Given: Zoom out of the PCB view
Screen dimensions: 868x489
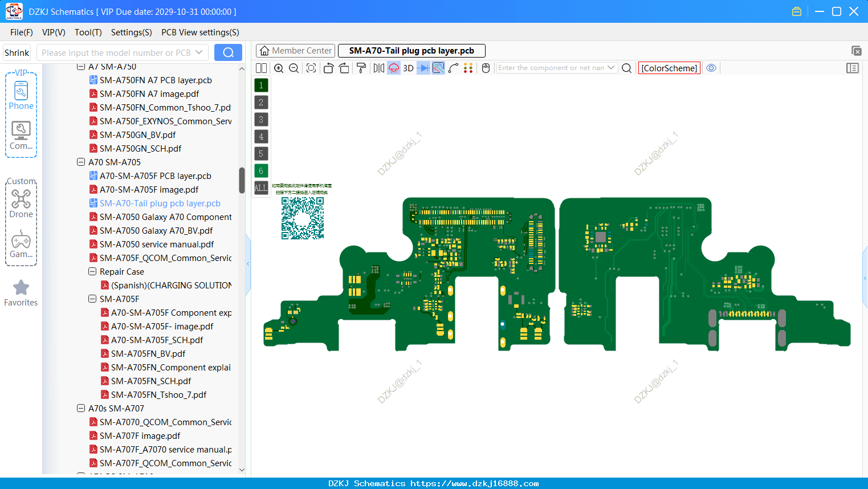Looking at the screenshot, I should 294,68.
